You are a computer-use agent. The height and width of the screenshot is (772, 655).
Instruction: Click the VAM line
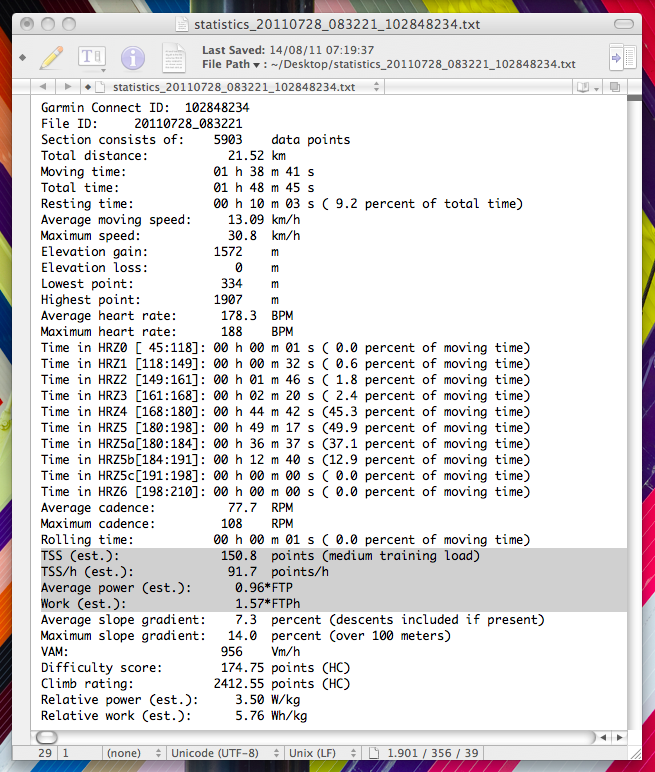pyautogui.click(x=170, y=652)
